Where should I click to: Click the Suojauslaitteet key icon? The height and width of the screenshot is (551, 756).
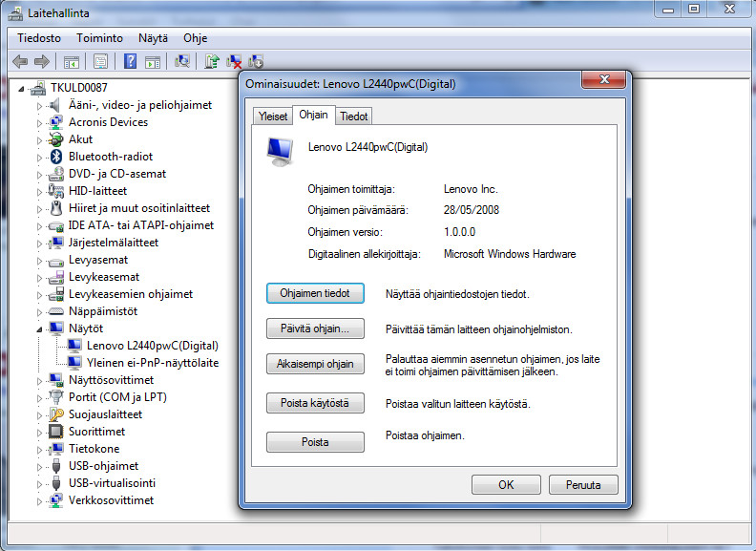(x=56, y=414)
